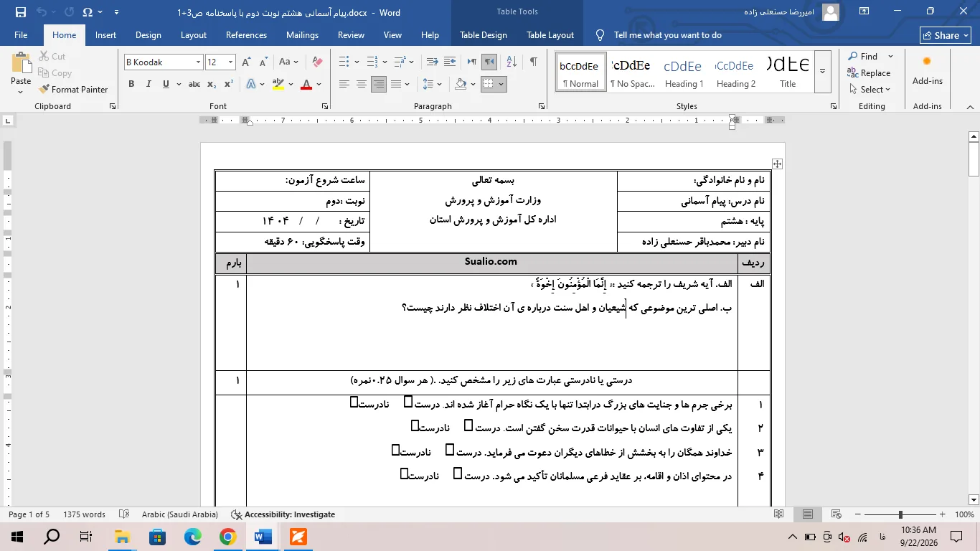
Task: Click the Find button
Action: (x=863, y=56)
